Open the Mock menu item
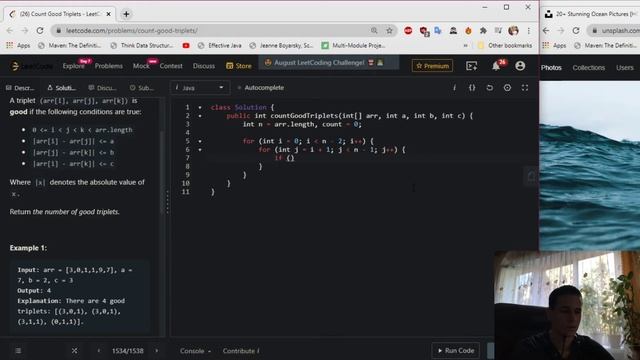The height and width of the screenshot is (360, 640). [141, 66]
